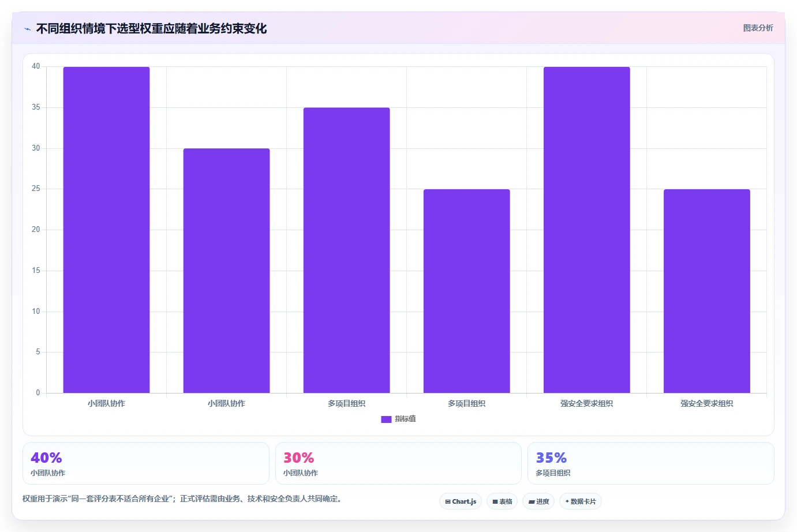Viewport: 797px width, 532px height.
Task: Click the y-axis label 15
Action: point(36,271)
